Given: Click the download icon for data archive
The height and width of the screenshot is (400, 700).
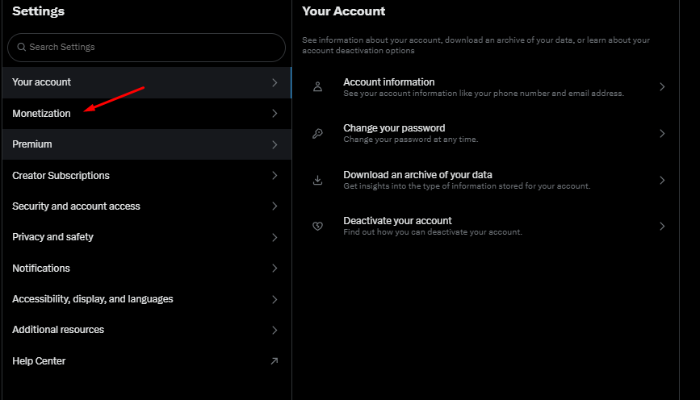Looking at the screenshot, I should (318, 180).
